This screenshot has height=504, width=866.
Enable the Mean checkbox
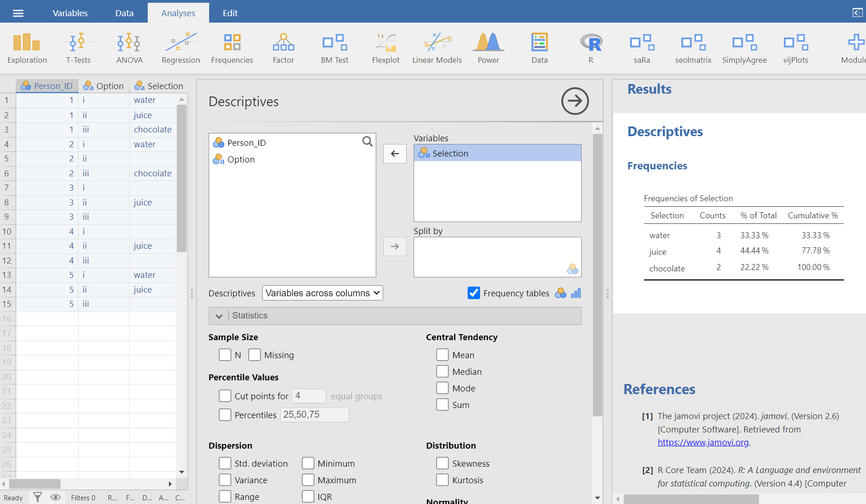click(442, 355)
